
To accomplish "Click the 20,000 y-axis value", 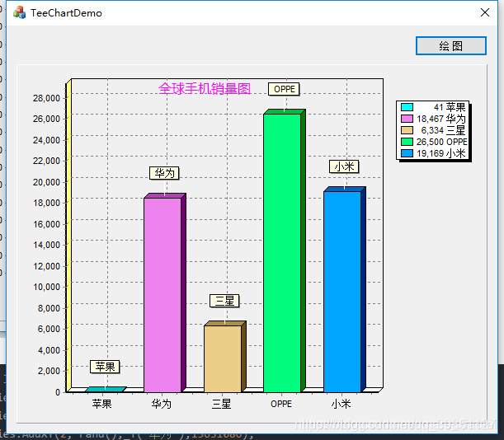I will (47, 182).
